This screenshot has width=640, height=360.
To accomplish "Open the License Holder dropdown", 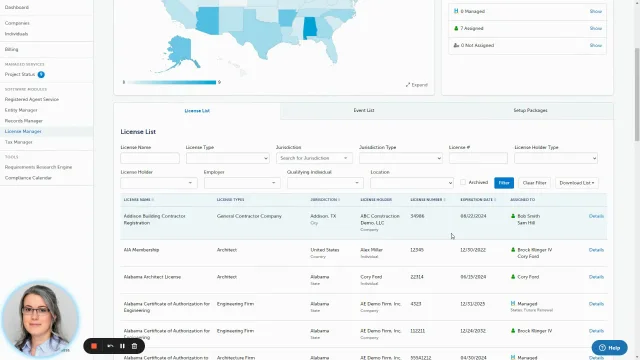I will (158, 183).
